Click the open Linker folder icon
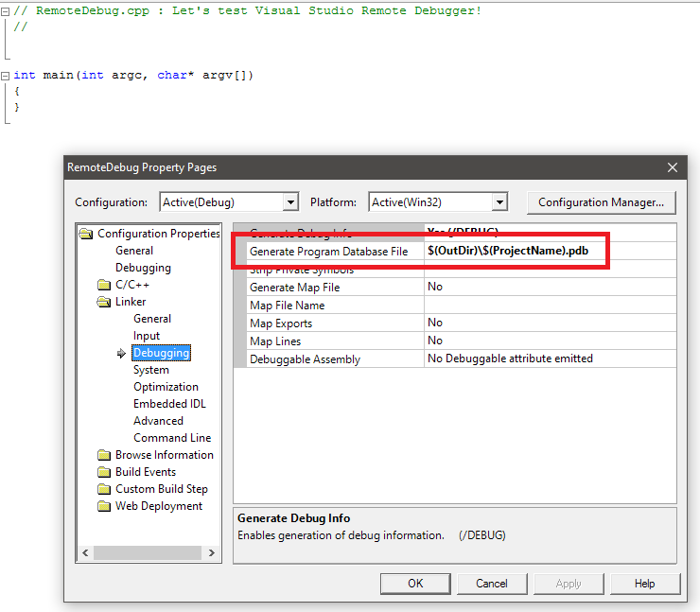Image resolution: width=700 pixels, height=612 pixels. pos(104,302)
